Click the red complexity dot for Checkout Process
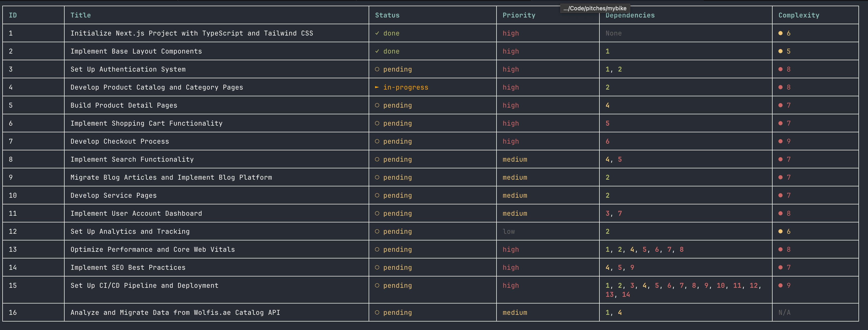Screen dimensions: 868x330 coord(780,142)
